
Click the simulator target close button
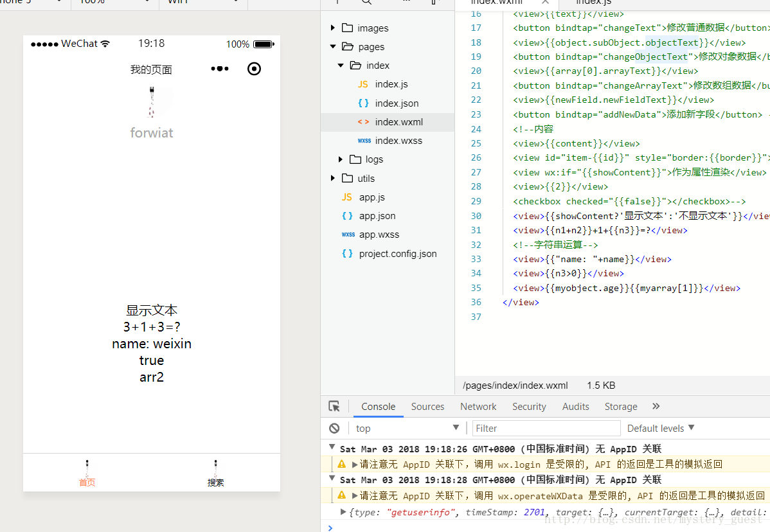point(254,69)
